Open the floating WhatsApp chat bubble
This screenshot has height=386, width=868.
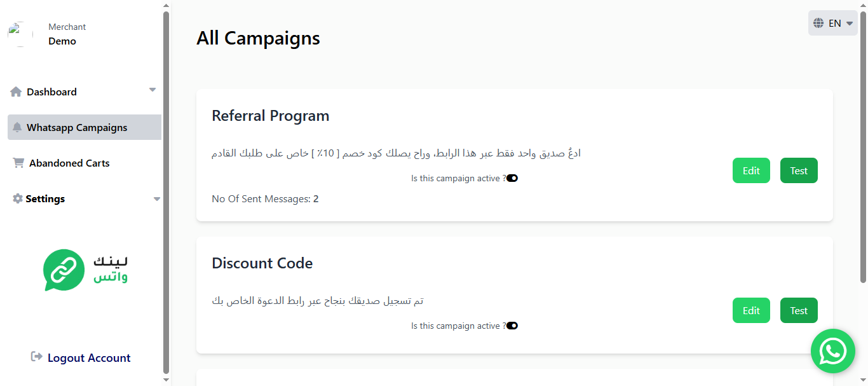coord(832,351)
